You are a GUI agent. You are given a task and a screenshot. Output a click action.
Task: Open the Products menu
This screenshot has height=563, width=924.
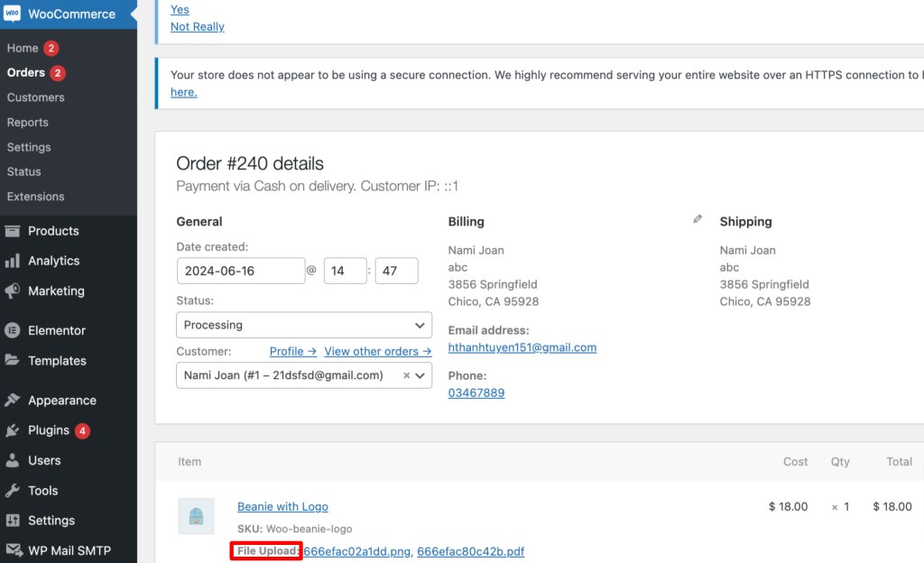click(53, 231)
